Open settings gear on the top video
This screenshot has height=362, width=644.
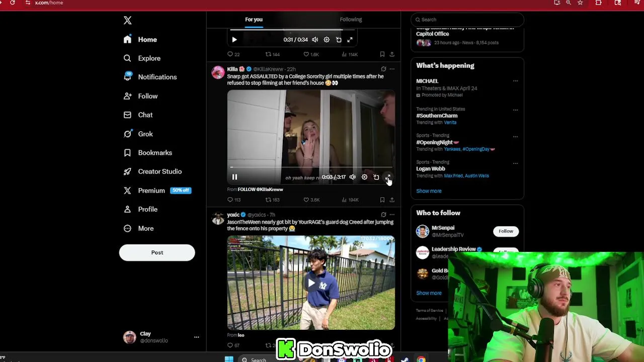pos(327,40)
